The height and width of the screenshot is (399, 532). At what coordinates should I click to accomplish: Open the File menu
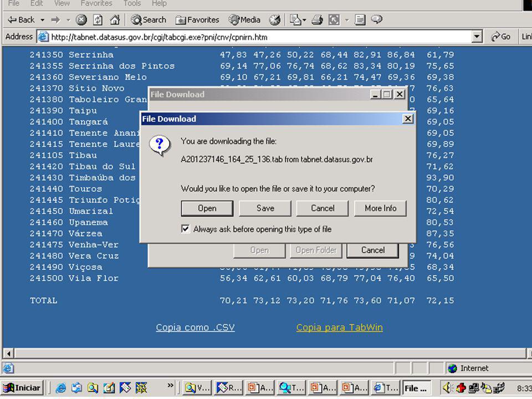pos(13,3)
